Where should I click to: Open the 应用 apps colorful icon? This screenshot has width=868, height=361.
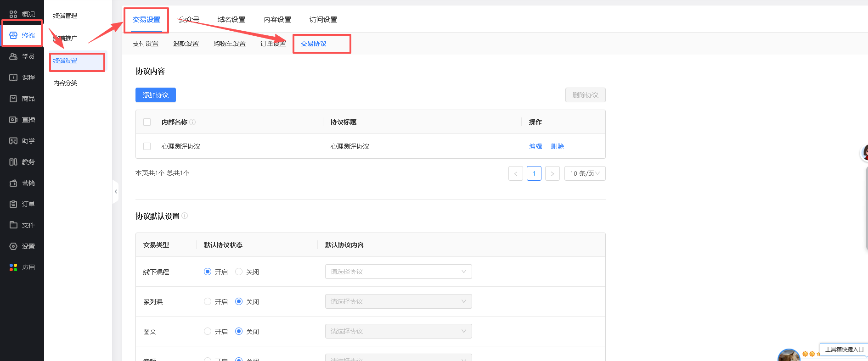click(13, 267)
